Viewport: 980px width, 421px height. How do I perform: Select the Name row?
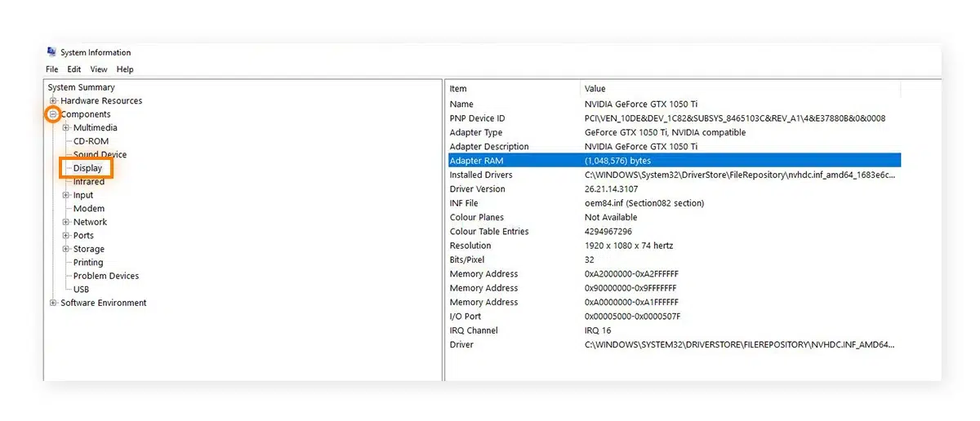[675, 104]
